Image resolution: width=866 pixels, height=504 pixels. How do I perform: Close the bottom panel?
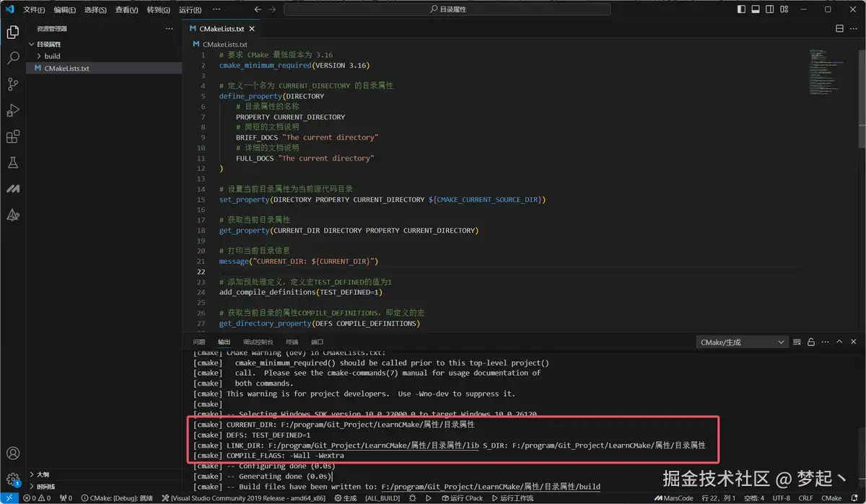click(x=855, y=342)
